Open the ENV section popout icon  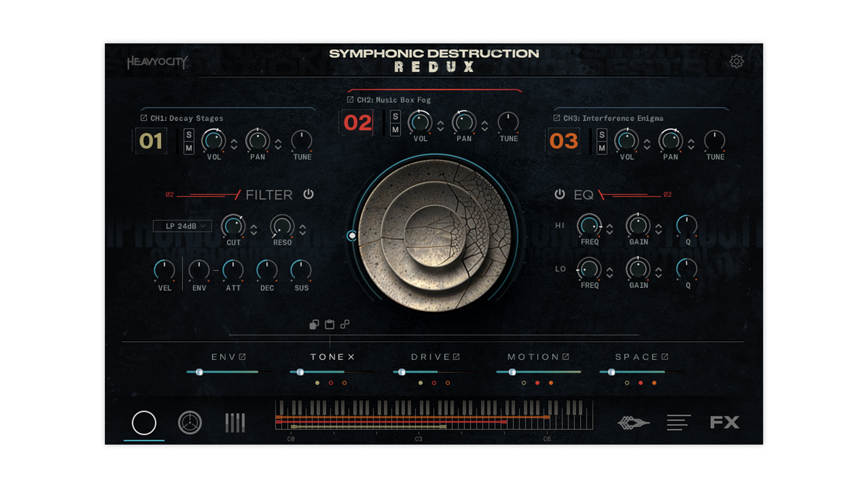point(242,356)
